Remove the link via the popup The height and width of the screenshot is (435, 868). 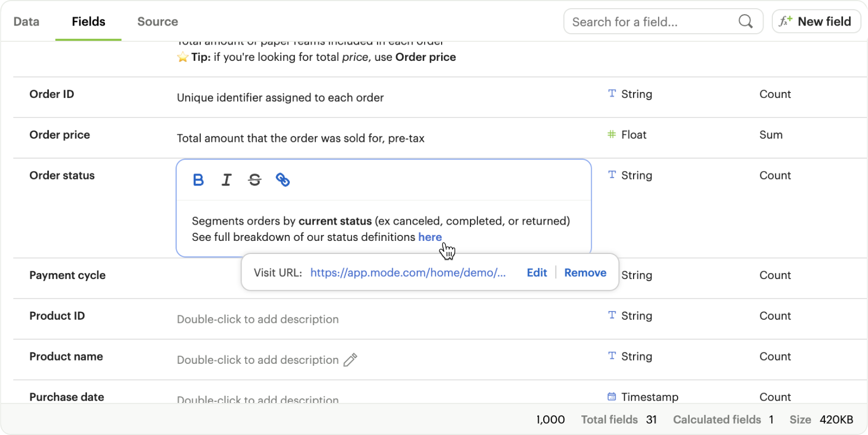(x=585, y=273)
